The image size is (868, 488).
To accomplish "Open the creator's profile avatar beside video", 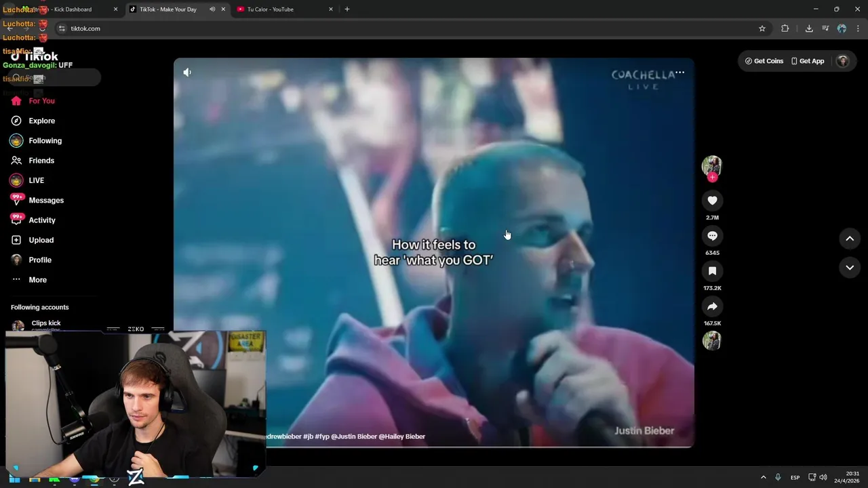I will [x=711, y=165].
